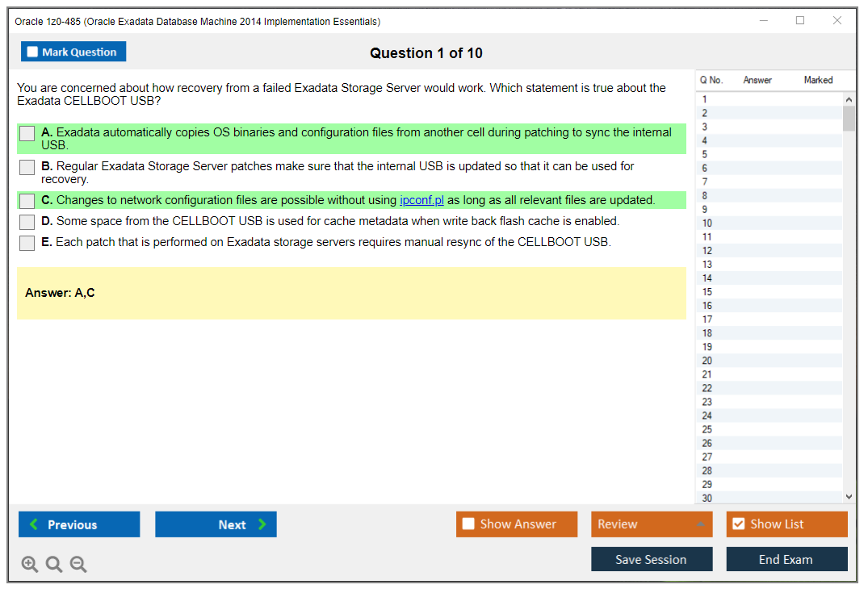Uncheck the Show List option

738,524
